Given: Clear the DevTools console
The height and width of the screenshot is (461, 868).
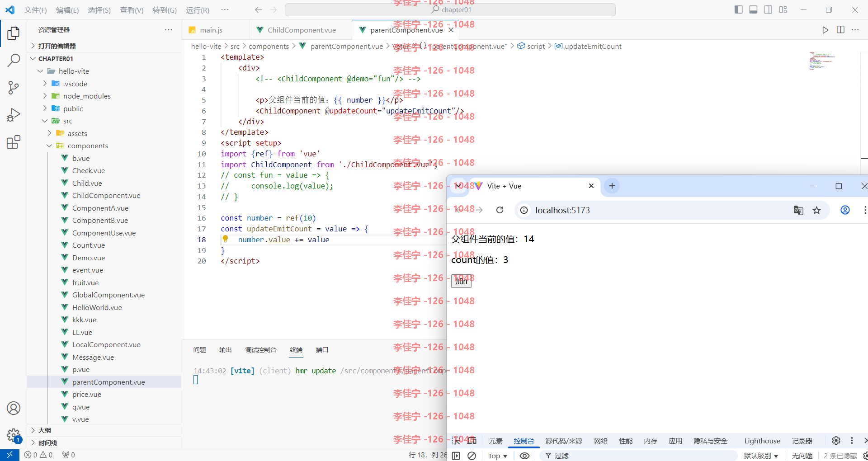Looking at the screenshot, I should pyautogui.click(x=472, y=456).
